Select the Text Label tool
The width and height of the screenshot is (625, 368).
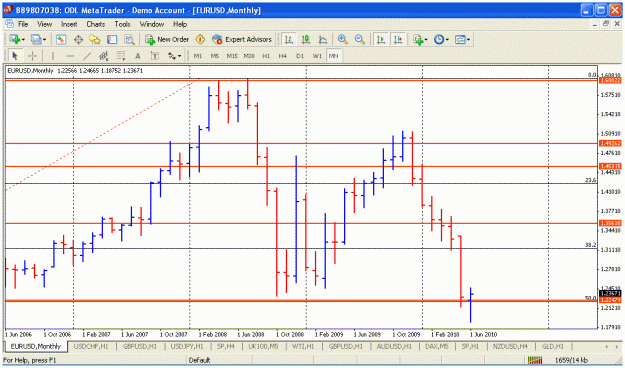155,56
